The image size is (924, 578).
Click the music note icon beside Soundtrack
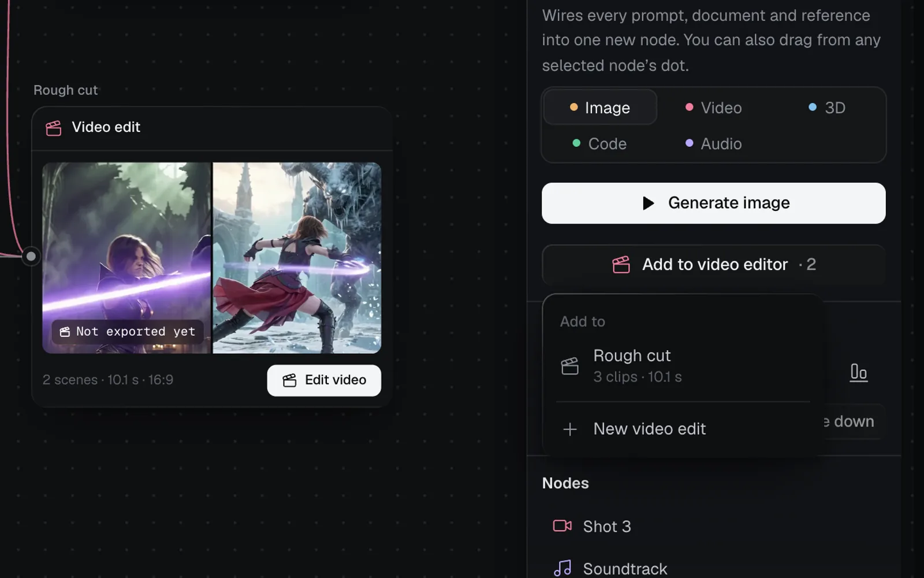(562, 568)
